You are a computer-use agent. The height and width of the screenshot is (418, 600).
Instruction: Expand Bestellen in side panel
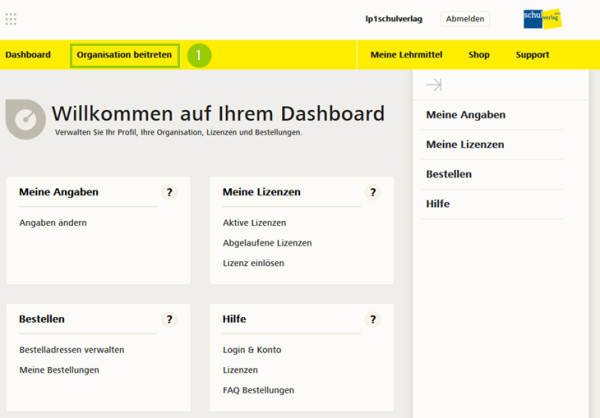[x=449, y=174]
